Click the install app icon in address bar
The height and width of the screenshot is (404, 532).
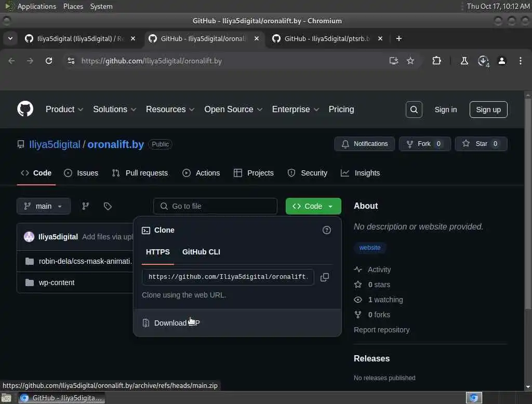pyautogui.click(x=394, y=61)
